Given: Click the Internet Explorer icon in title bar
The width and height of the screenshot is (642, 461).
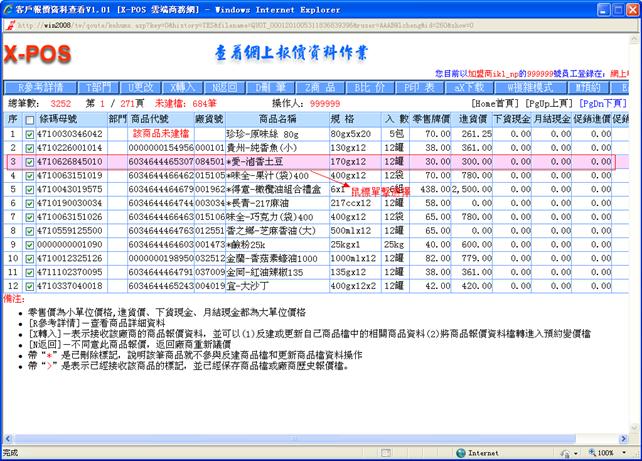Looking at the screenshot, I should pos(9,9).
